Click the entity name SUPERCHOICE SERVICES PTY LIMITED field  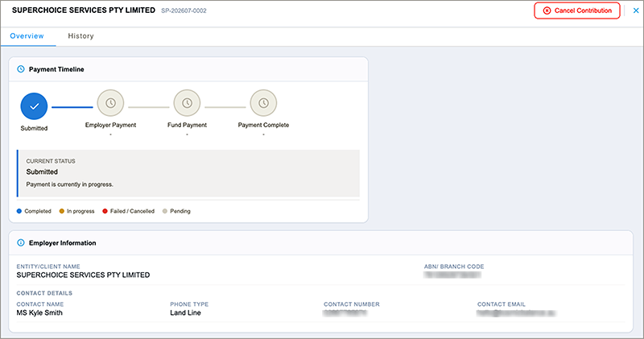tap(83, 275)
